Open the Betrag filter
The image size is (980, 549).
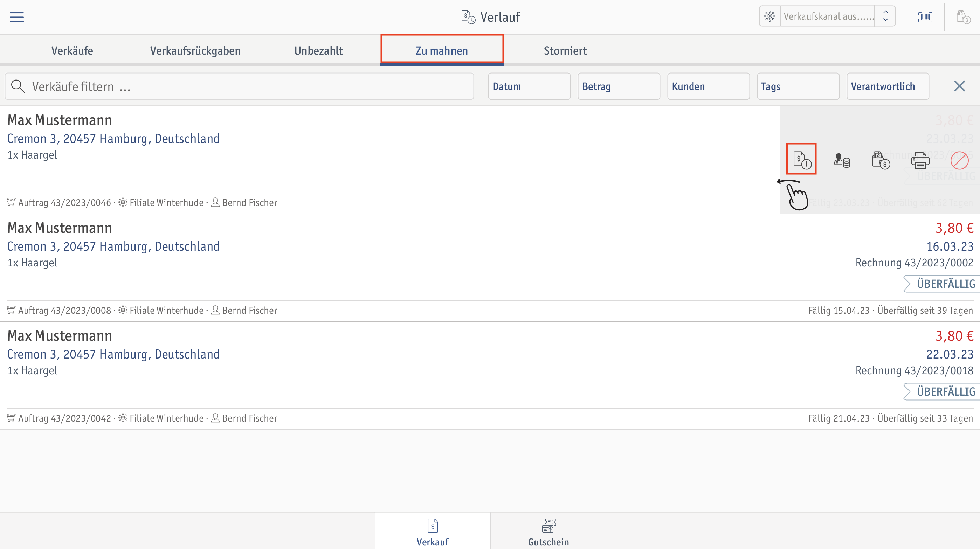click(x=619, y=87)
